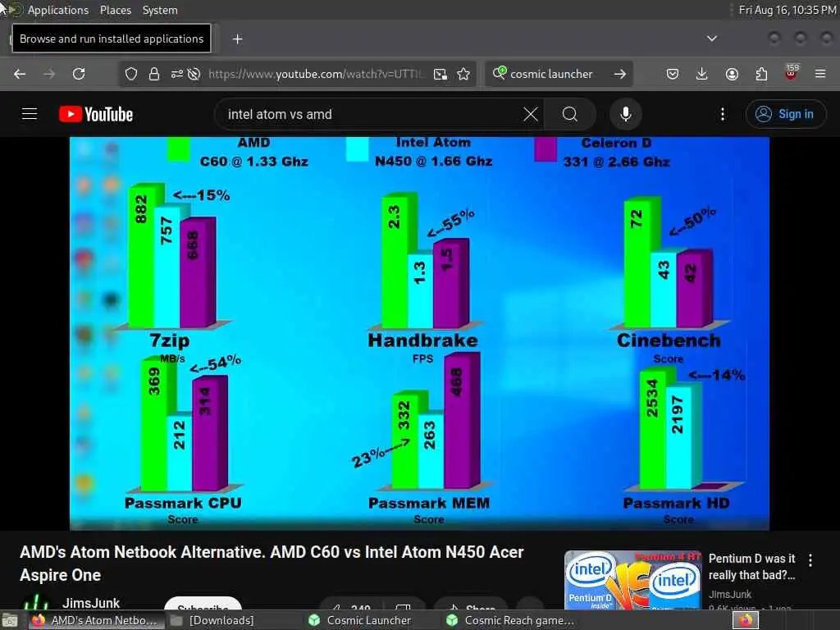Open the JimsJunk channel name
840x630 pixels.
pyautogui.click(x=91, y=603)
